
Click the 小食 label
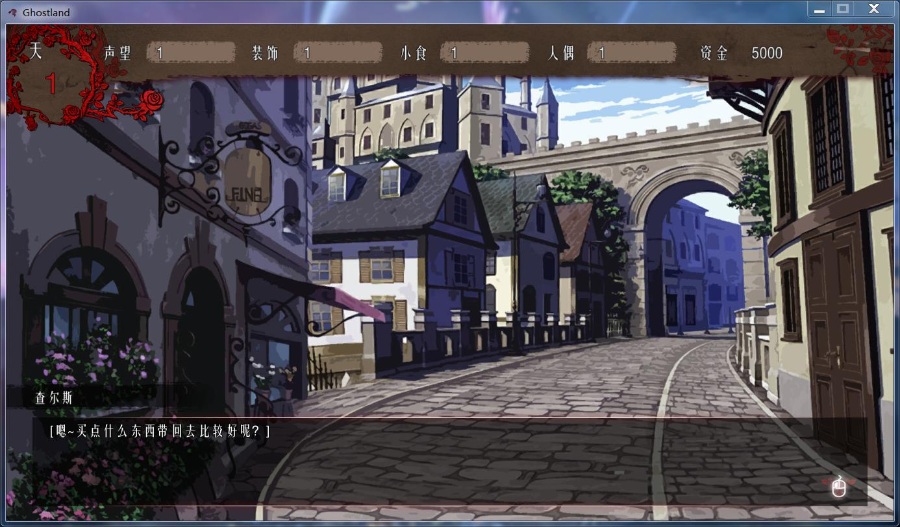coord(413,53)
